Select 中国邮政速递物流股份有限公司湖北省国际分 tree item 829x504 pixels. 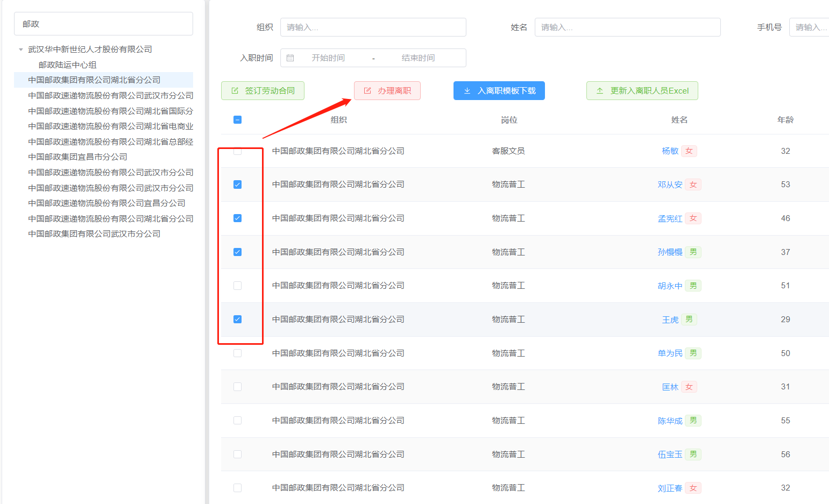click(110, 111)
